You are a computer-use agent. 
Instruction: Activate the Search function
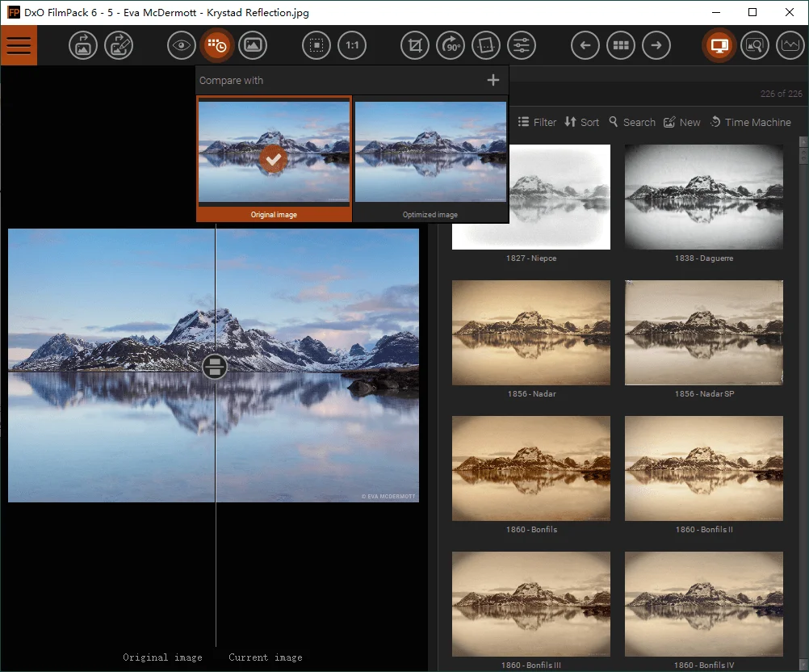[x=631, y=122]
